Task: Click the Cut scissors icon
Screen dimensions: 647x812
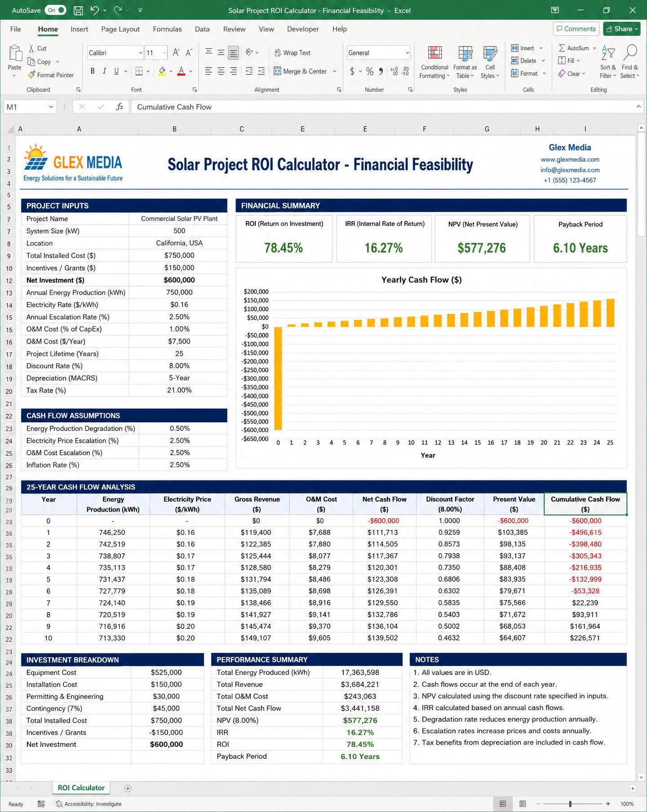Action: [31, 49]
